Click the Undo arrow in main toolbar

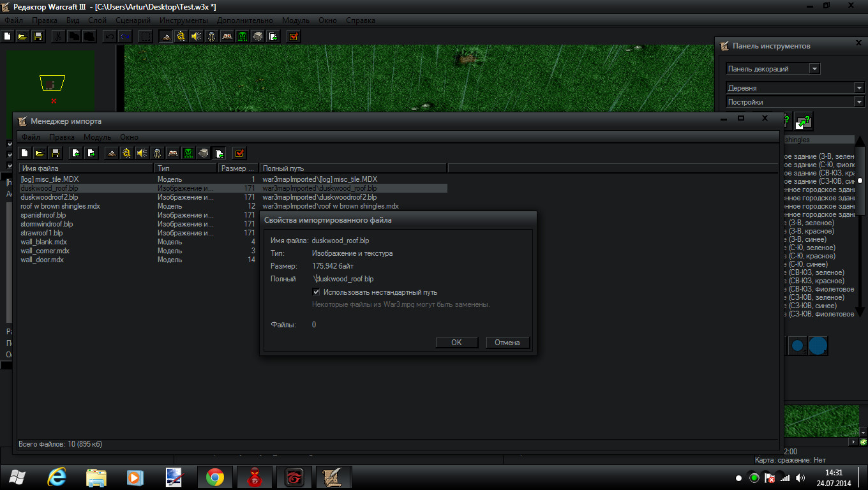[108, 36]
